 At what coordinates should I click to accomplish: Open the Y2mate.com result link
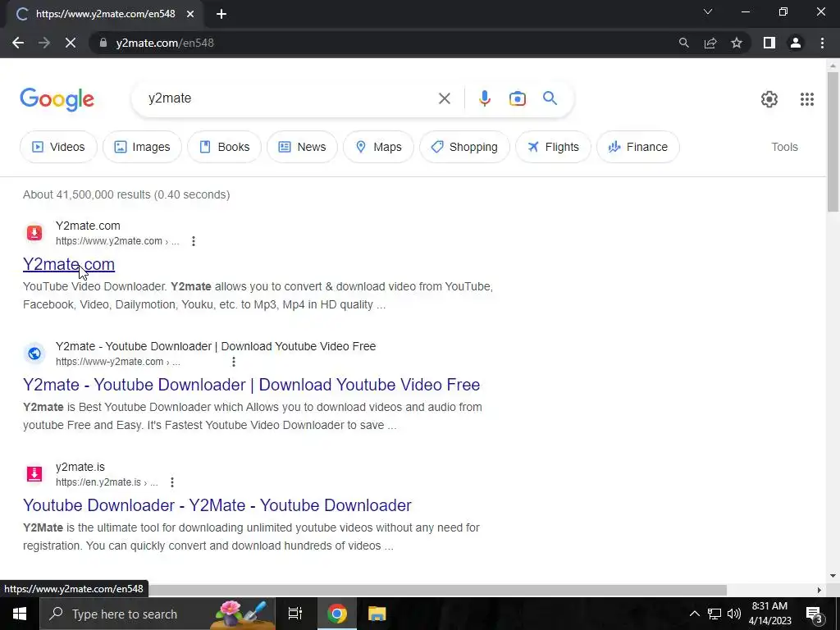click(x=69, y=264)
